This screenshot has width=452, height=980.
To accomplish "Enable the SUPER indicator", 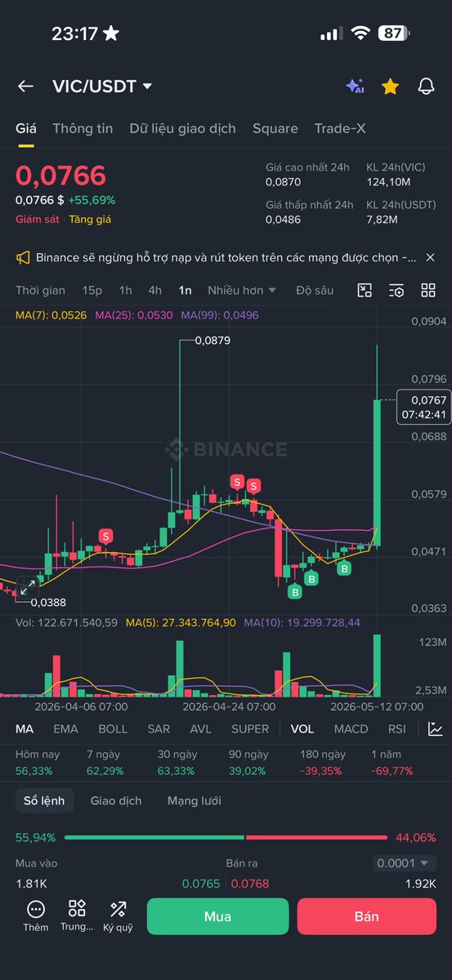I will click(x=250, y=728).
